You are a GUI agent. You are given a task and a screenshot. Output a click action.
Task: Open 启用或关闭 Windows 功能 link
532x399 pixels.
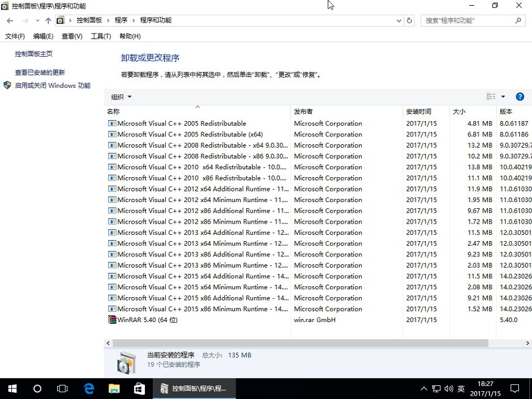(x=53, y=85)
